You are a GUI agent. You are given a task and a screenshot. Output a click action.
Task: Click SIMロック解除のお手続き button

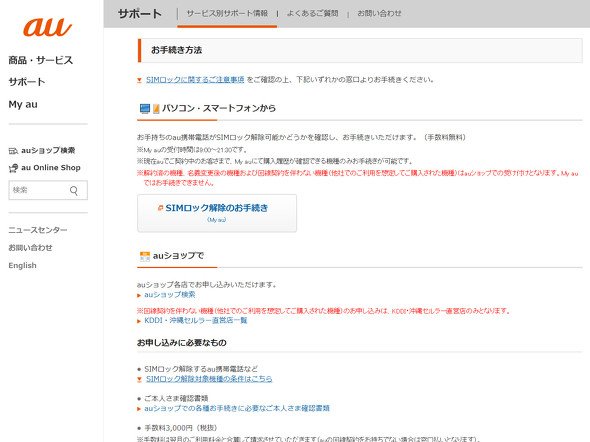pos(217,213)
